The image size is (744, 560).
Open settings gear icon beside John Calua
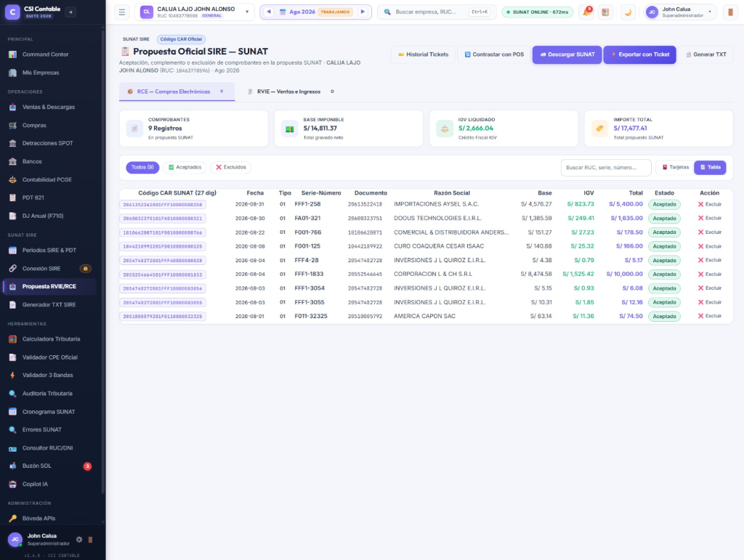[x=79, y=540]
